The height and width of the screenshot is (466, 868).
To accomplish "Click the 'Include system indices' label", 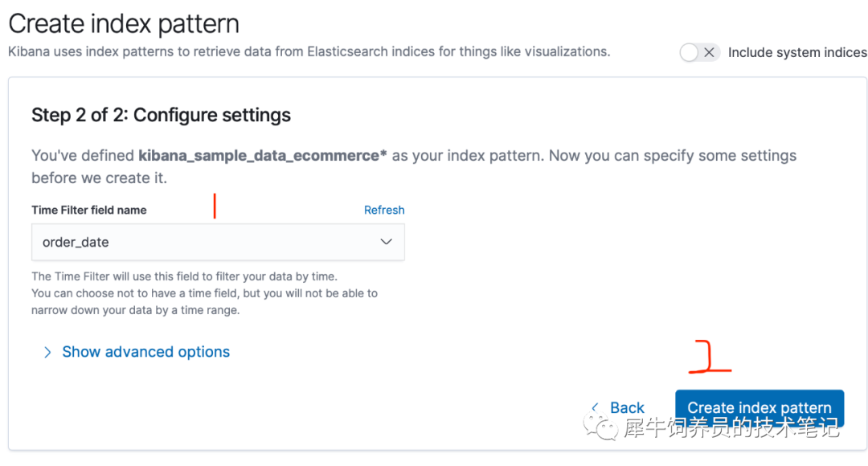I will click(x=796, y=52).
